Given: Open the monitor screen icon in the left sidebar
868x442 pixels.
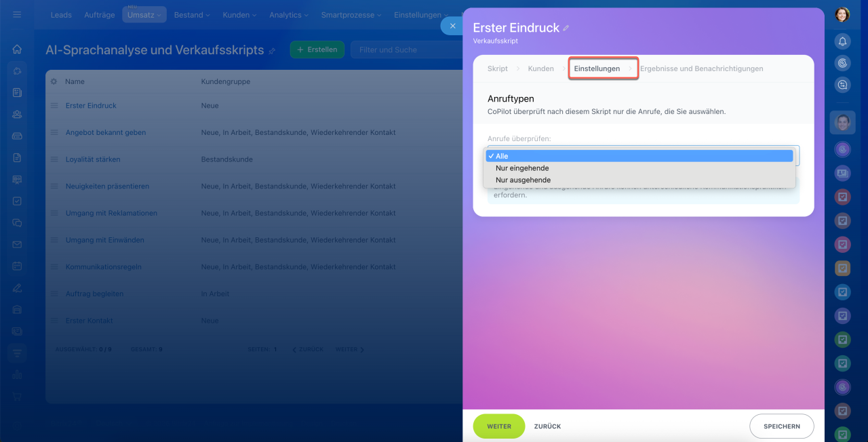Looking at the screenshot, I should tap(17, 180).
